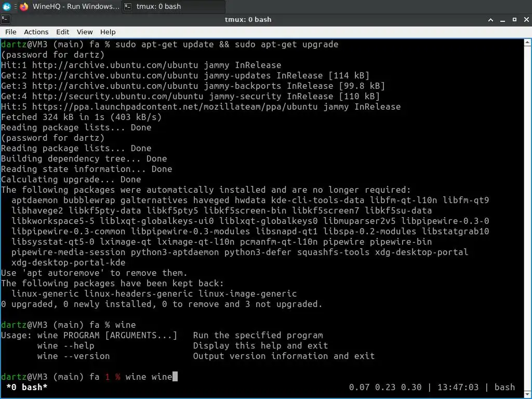
Task: Close the tmux terminal window
Action: pyautogui.click(x=526, y=20)
